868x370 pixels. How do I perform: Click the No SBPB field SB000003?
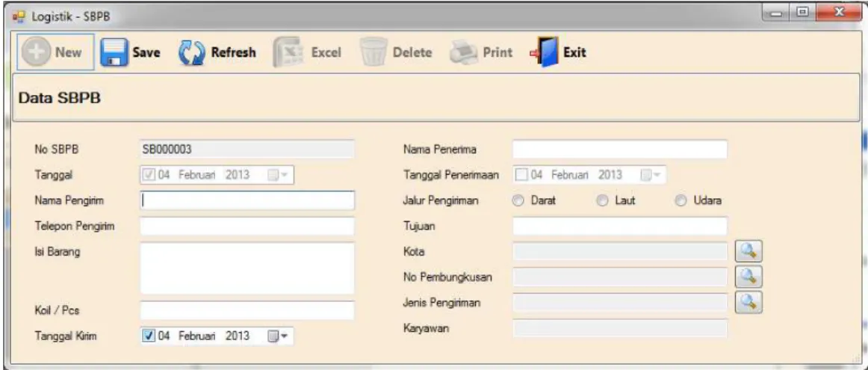pyautogui.click(x=247, y=149)
